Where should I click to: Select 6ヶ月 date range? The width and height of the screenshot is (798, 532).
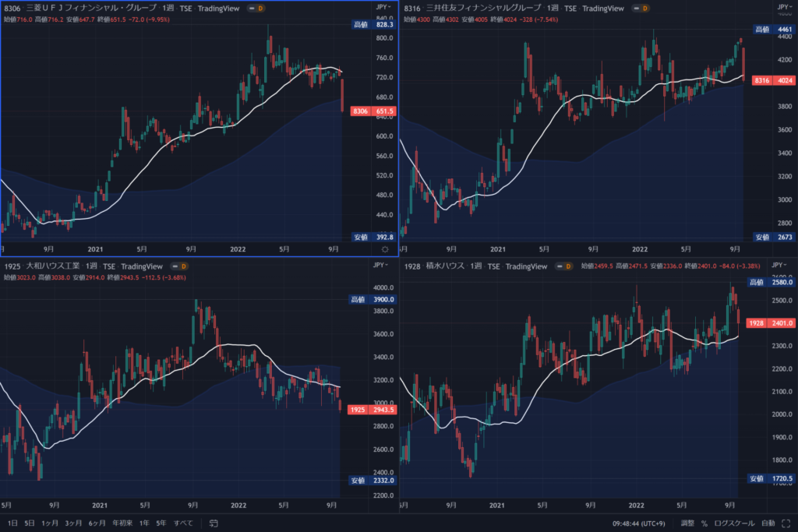[97, 523]
